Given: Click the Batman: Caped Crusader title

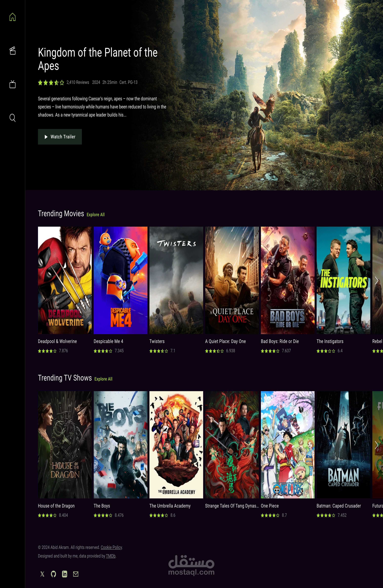Looking at the screenshot, I should 339,506.
